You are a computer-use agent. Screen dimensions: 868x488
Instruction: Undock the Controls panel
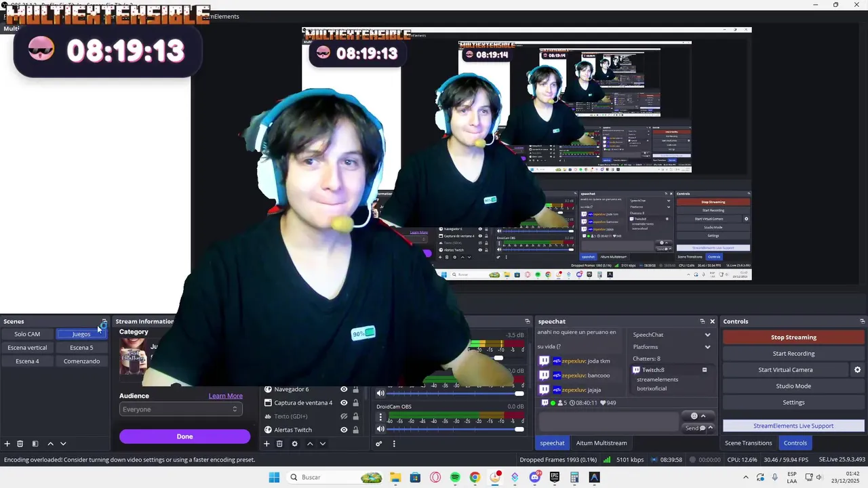(863, 321)
